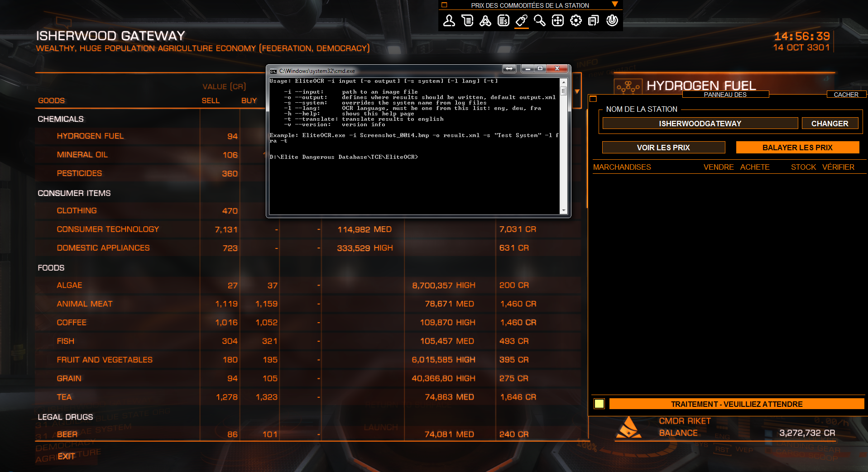Viewport: 868px width, 472px height.
Task: Open settings via the gear icon
Action: [x=576, y=20]
